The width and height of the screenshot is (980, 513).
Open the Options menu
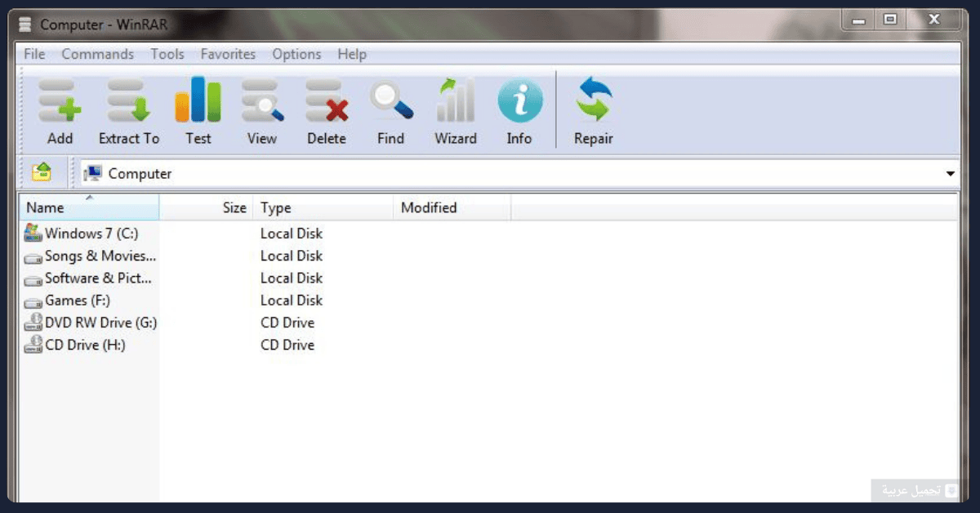(296, 55)
